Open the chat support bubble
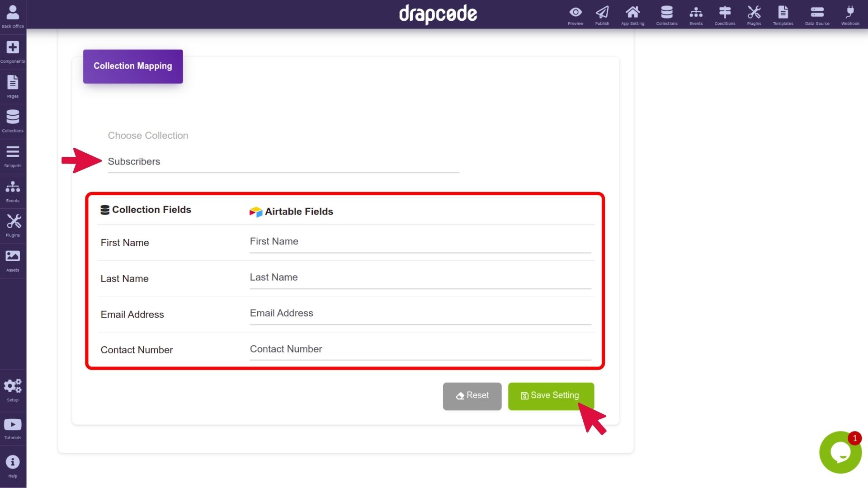 coord(840,452)
